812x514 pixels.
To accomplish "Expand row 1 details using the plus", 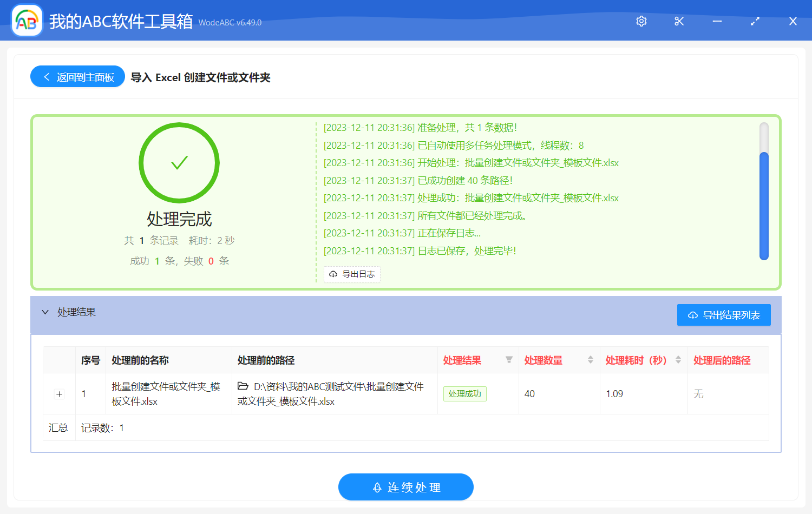I will tap(58, 394).
